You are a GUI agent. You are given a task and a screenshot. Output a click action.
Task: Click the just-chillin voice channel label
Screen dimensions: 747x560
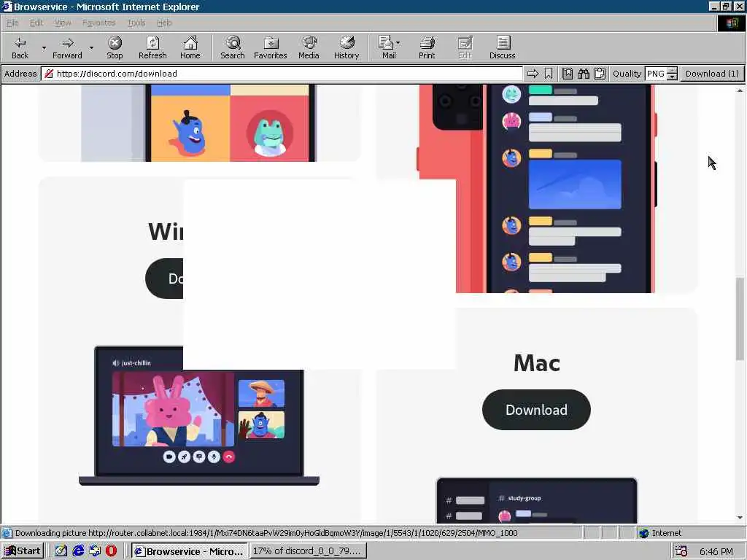(x=136, y=363)
